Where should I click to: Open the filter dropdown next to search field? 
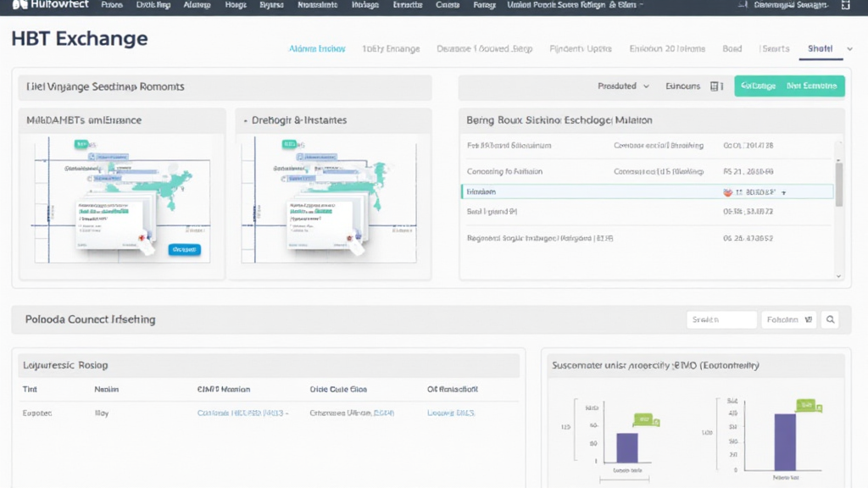(x=788, y=319)
